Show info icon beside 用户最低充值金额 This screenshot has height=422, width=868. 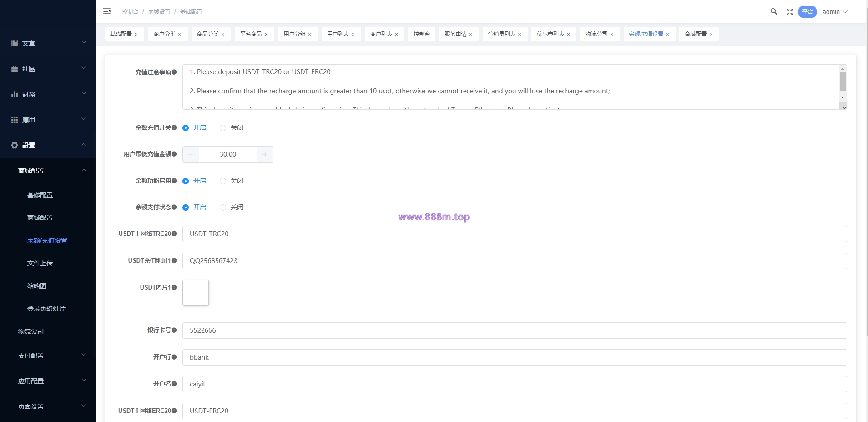pyautogui.click(x=174, y=154)
